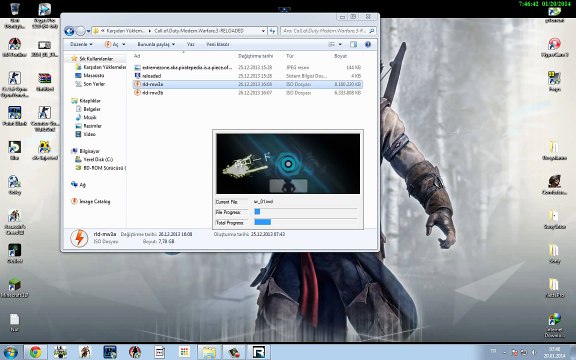The height and width of the screenshot is (360, 576).
Task: Open the RELOADED installer taskbar icon
Action: tap(259, 352)
